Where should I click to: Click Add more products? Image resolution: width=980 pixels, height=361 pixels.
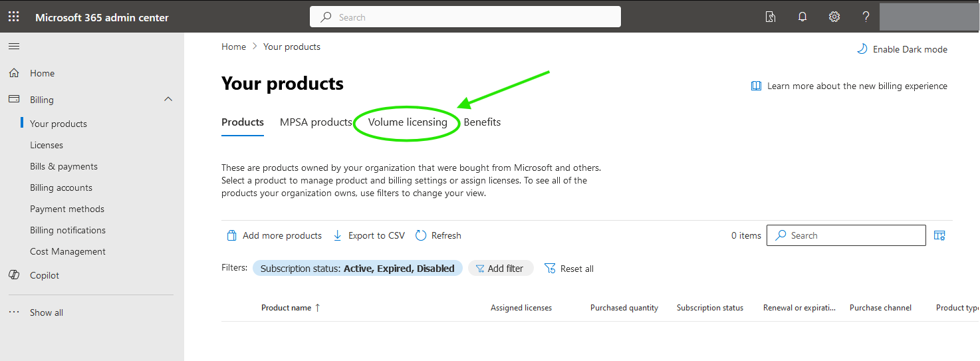[x=274, y=235]
